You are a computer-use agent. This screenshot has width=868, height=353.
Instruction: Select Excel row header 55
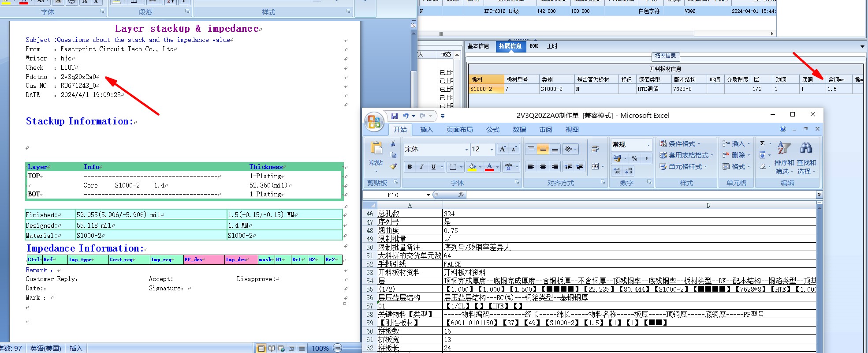click(x=369, y=289)
